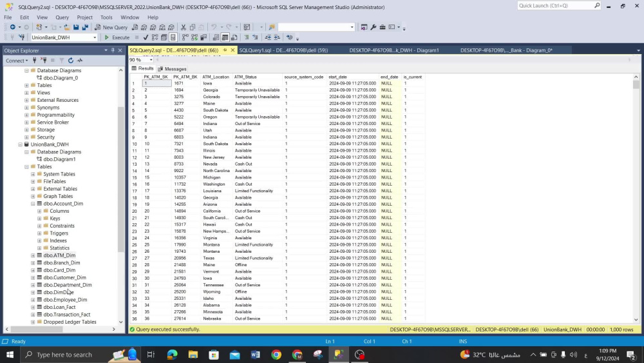Select dbo.Customer_Dim in the tree
The width and height of the screenshot is (644, 363).
click(64, 277)
